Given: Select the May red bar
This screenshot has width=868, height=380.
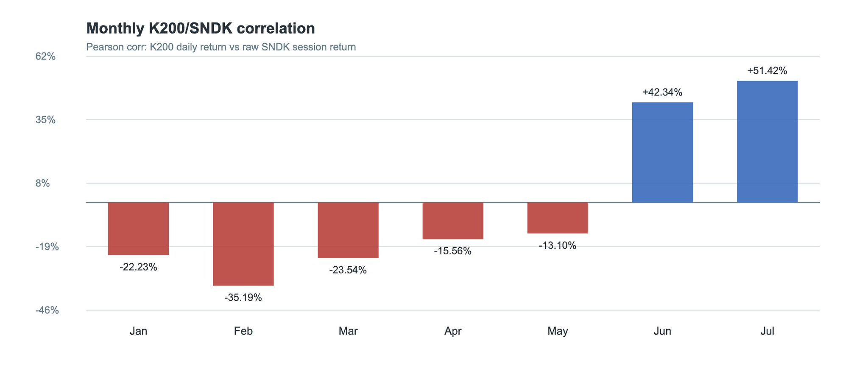Looking at the screenshot, I should pyautogui.click(x=558, y=218).
